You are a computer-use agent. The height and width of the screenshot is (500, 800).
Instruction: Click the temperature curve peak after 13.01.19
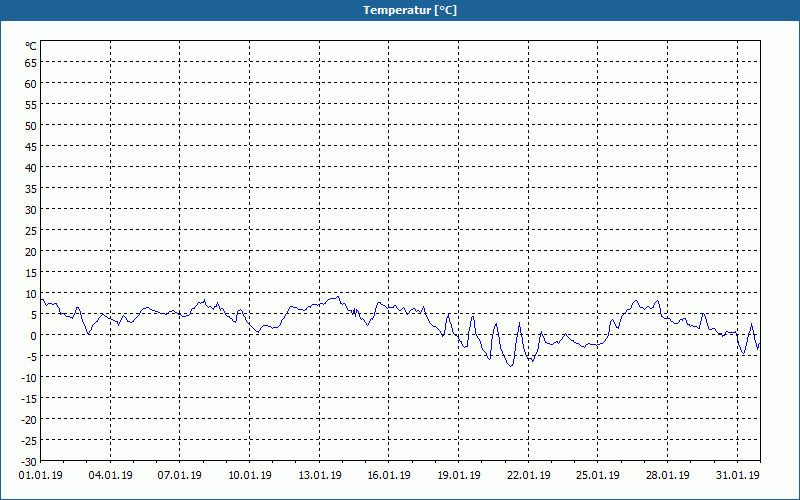tap(336, 297)
